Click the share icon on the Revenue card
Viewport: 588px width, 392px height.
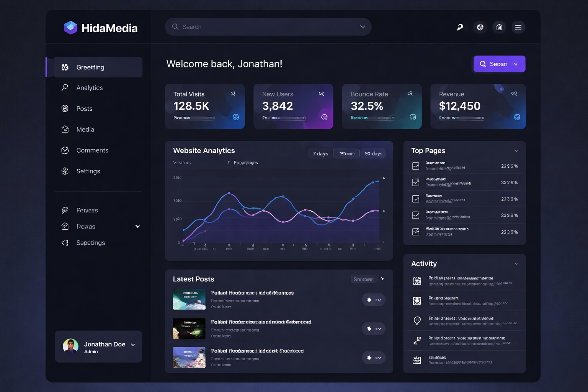(x=514, y=93)
